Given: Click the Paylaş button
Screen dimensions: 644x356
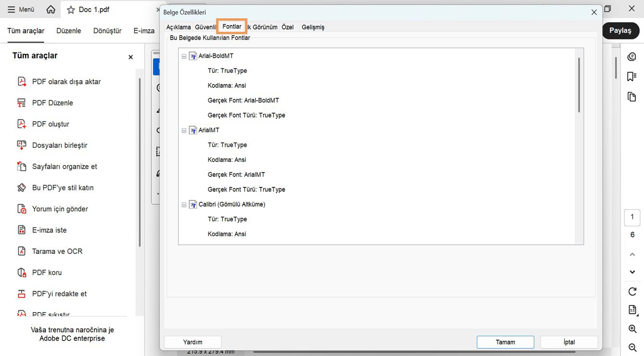Looking at the screenshot, I should (x=620, y=30).
